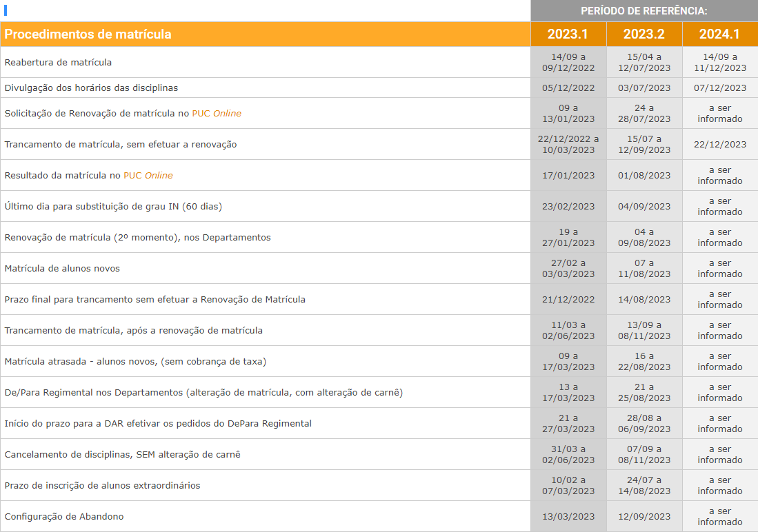
Task: Click the 22/12/2023 date cell
Action: point(720,145)
